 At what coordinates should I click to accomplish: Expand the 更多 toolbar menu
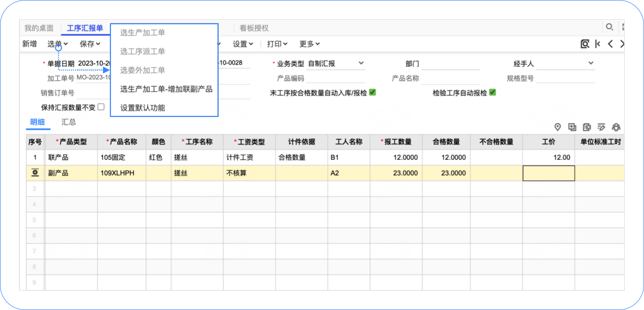point(310,44)
